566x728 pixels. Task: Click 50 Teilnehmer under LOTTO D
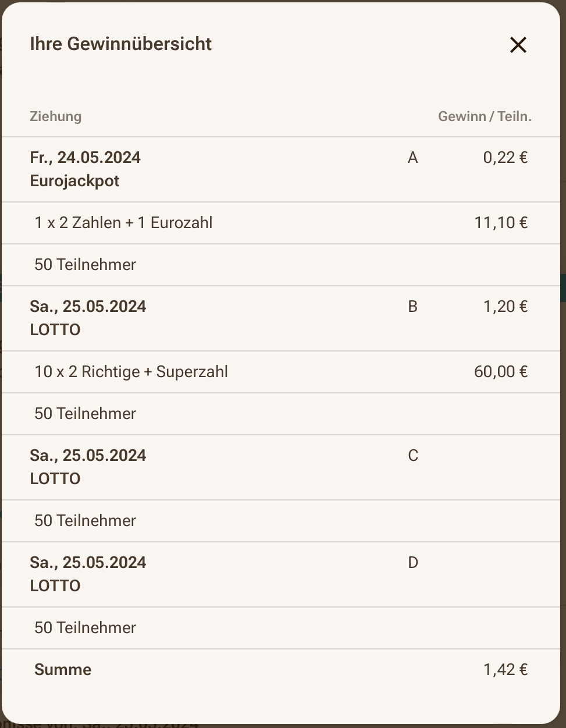pyautogui.click(x=85, y=628)
